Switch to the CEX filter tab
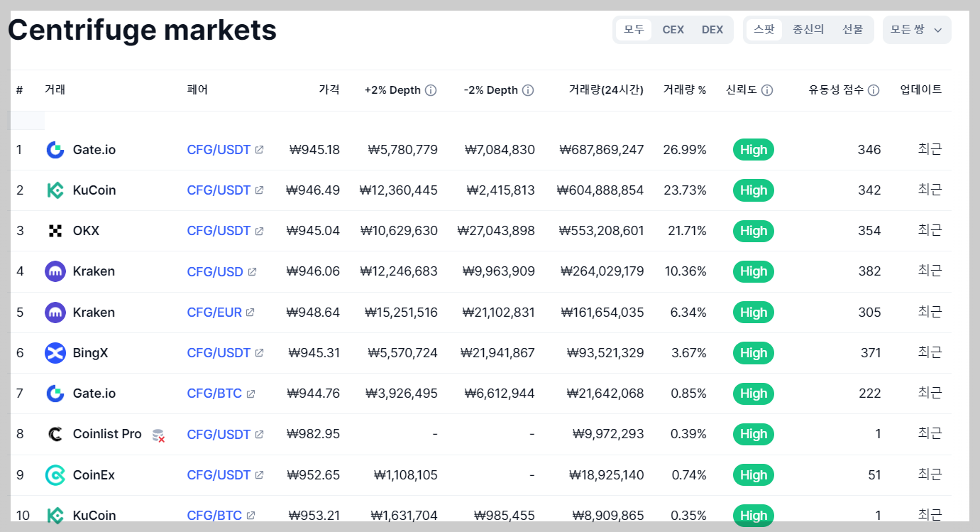The width and height of the screenshot is (980, 532). 673,30
